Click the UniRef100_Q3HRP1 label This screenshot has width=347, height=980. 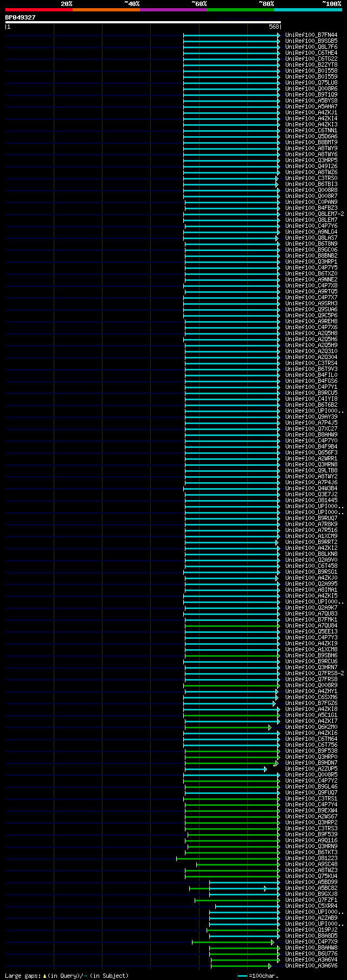coord(311,262)
